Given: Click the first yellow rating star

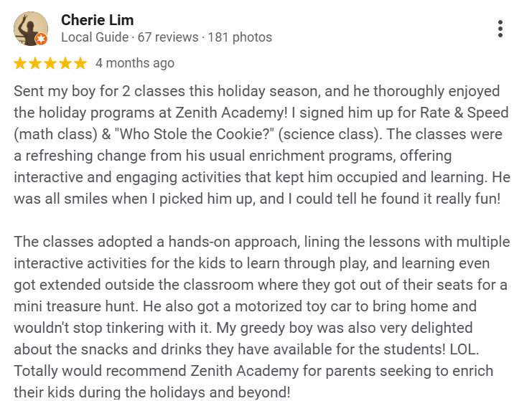Looking at the screenshot, I should point(20,63).
